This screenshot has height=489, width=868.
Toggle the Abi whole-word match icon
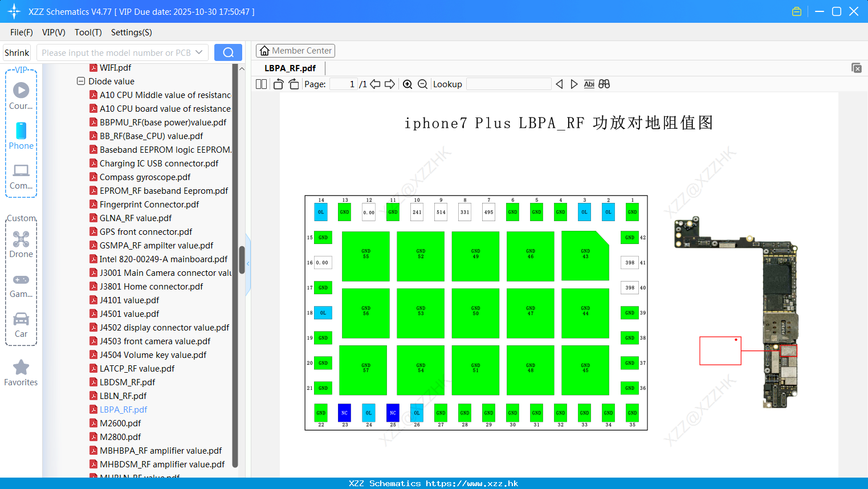[x=589, y=84]
